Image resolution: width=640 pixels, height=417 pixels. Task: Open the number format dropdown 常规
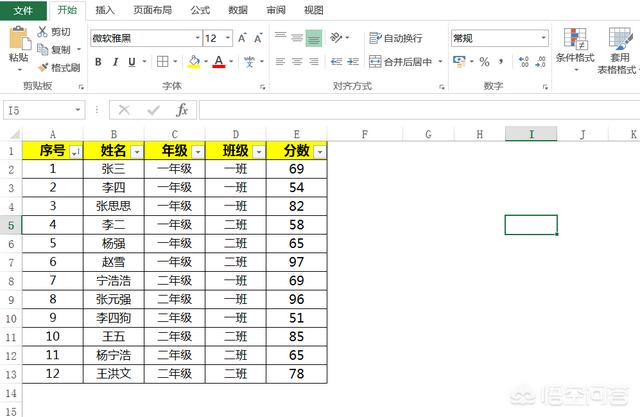coord(543,38)
